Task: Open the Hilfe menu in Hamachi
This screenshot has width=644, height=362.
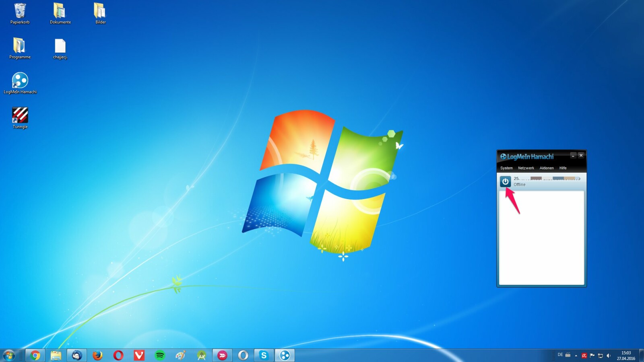Action: click(x=563, y=168)
